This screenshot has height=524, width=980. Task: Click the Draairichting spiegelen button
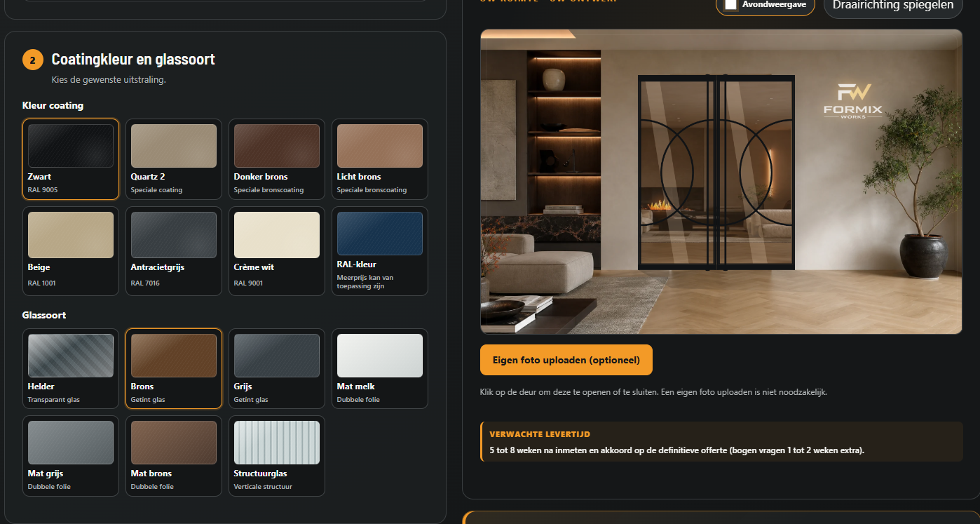pos(892,6)
